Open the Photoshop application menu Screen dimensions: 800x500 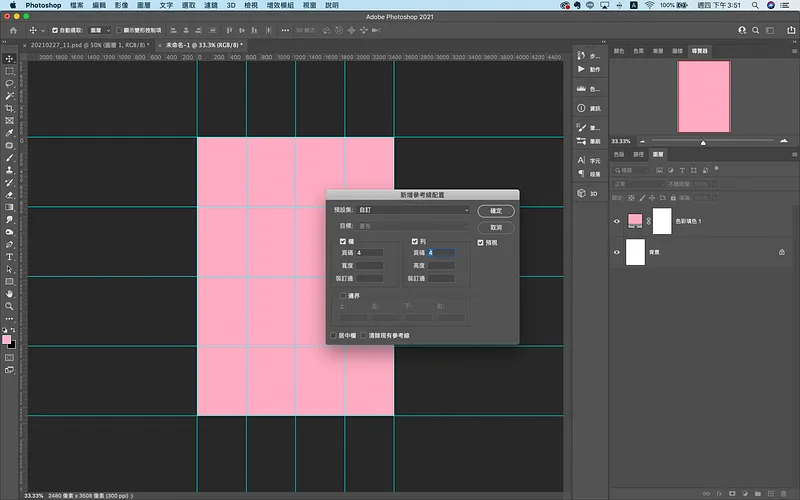pyautogui.click(x=43, y=5)
